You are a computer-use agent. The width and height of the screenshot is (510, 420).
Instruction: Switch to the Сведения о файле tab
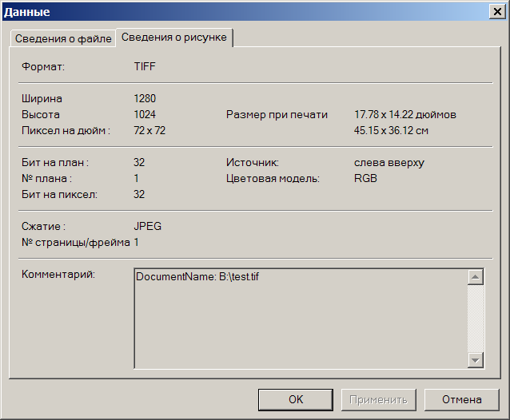pyautogui.click(x=62, y=38)
